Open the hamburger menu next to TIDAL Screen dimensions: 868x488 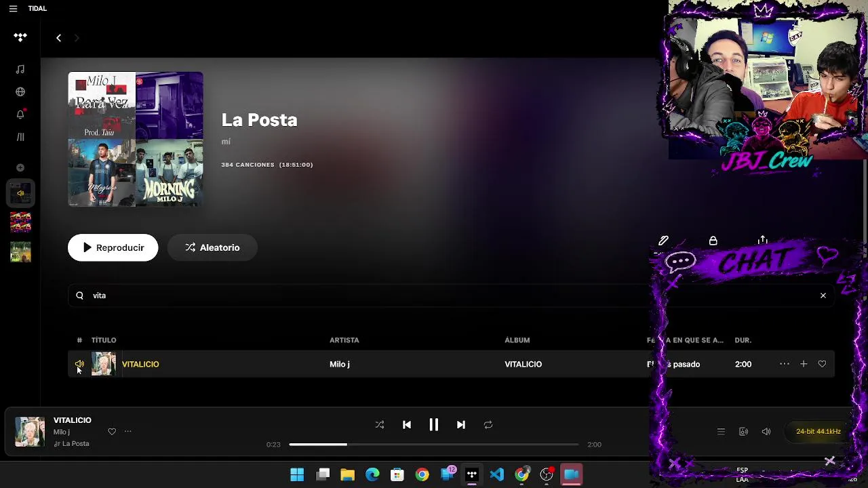click(x=13, y=9)
